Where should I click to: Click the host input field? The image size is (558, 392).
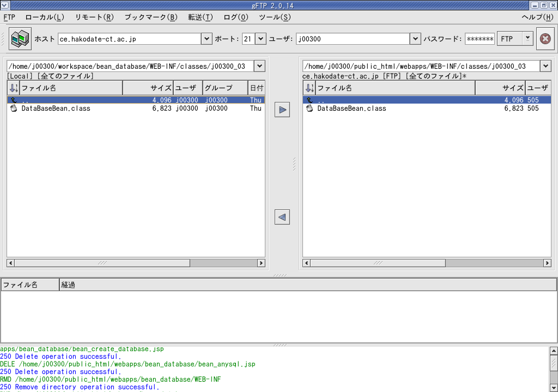130,39
